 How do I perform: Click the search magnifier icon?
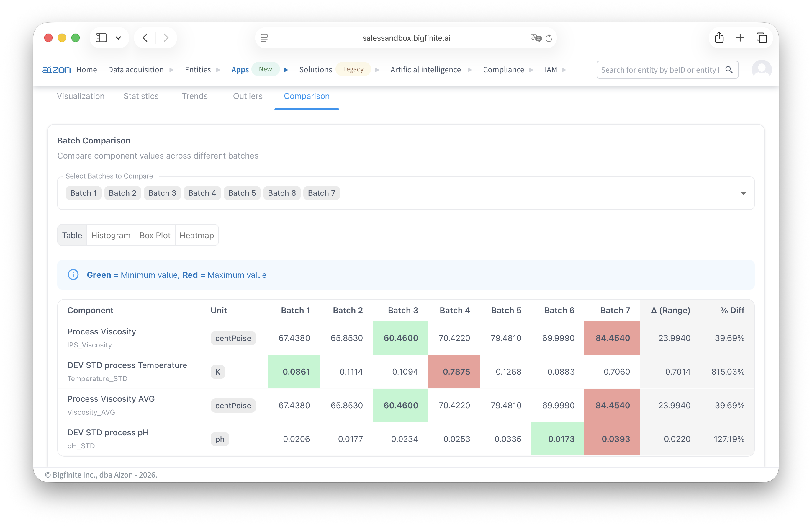pyautogui.click(x=729, y=70)
